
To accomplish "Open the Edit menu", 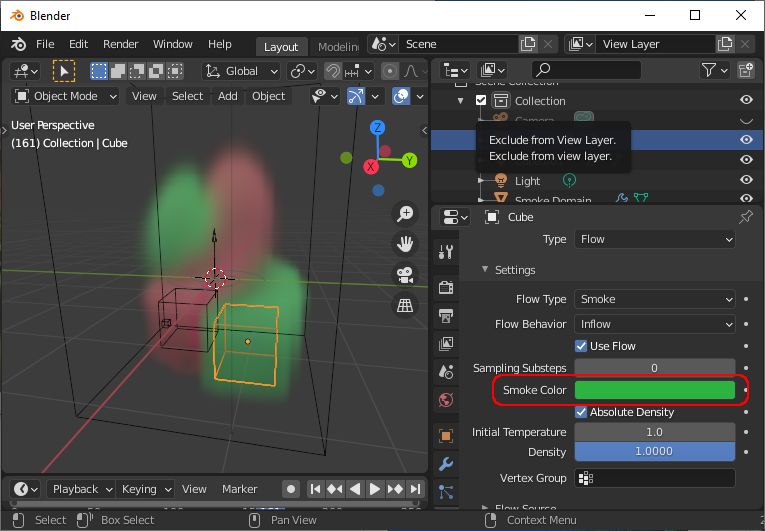I will tap(78, 44).
